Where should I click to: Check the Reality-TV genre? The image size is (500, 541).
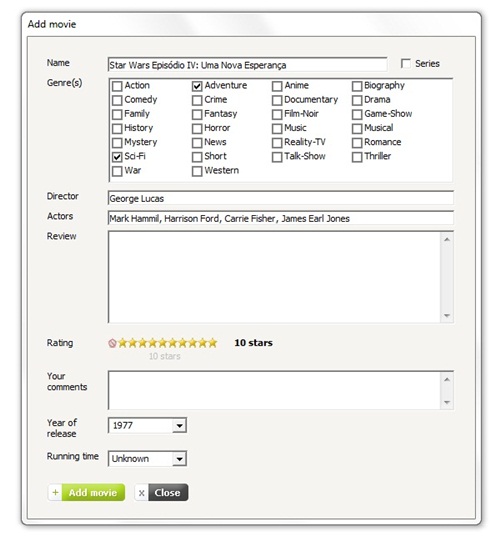277,142
